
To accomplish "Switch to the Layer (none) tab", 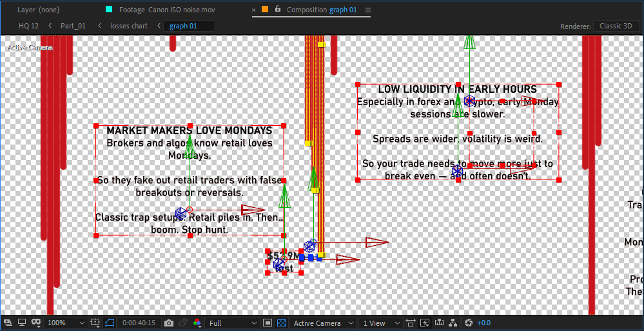I will [x=38, y=10].
